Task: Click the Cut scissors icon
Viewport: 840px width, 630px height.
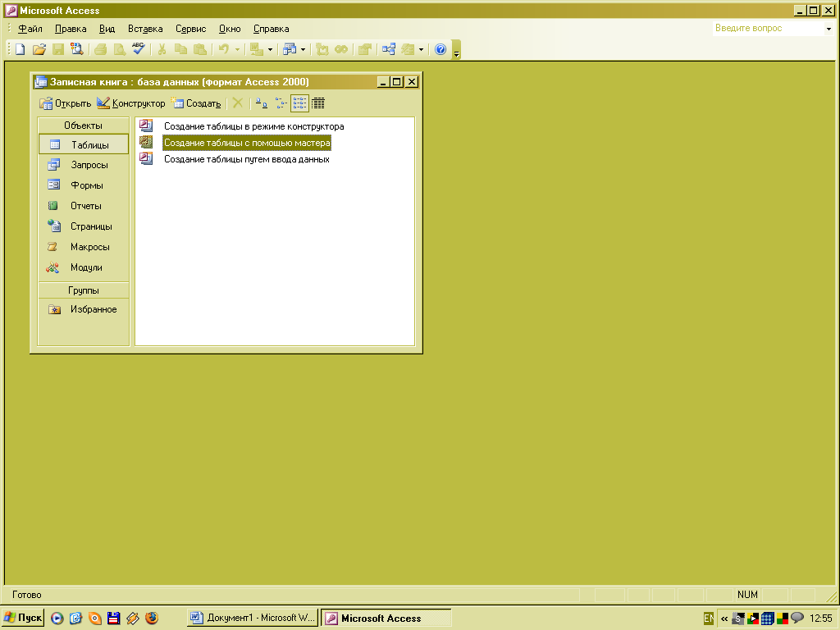Action: coord(162,49)
